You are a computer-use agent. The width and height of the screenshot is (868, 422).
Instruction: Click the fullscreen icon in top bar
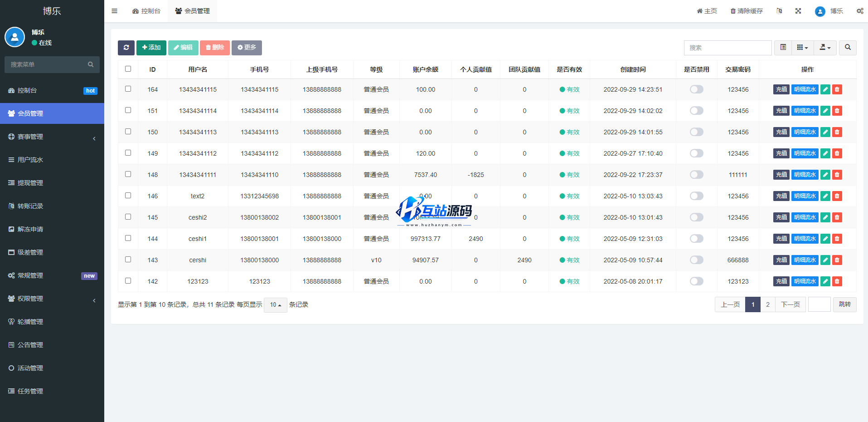[x=798, y=11]
